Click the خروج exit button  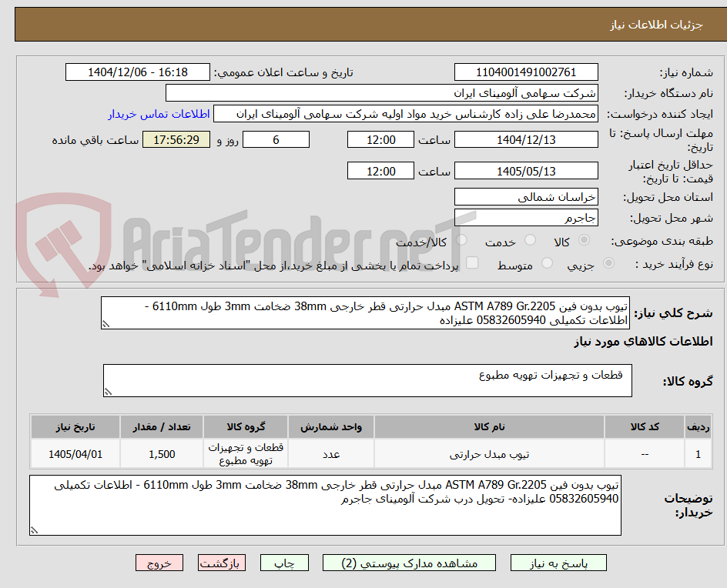tap(159, 563)
